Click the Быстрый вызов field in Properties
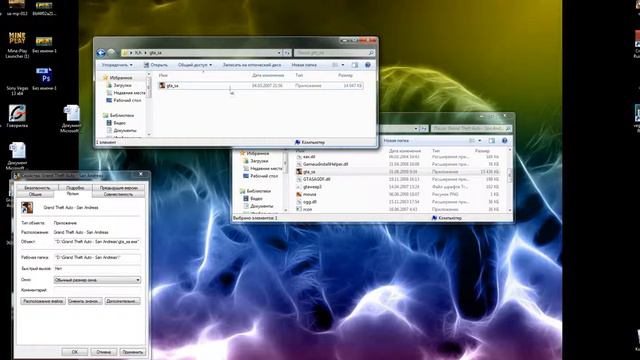This screenshot has height=360, width=640. (x=97, y=269)
